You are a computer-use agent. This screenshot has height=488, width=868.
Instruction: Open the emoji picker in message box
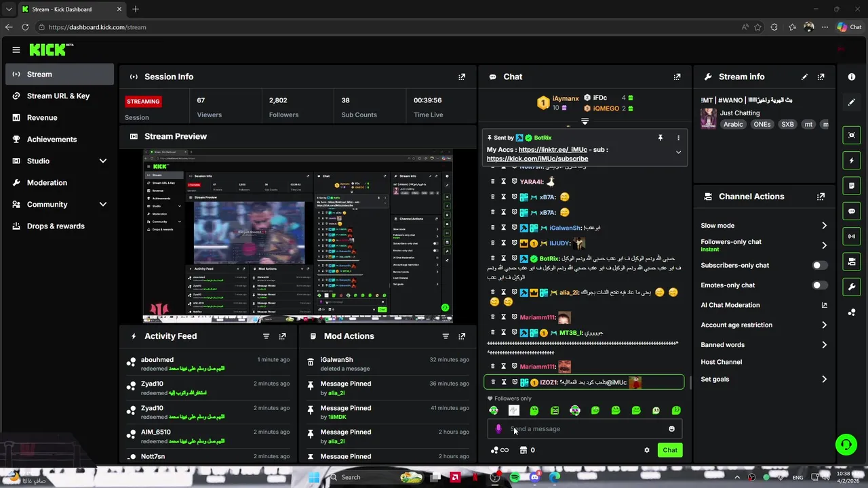pos(671,429)
